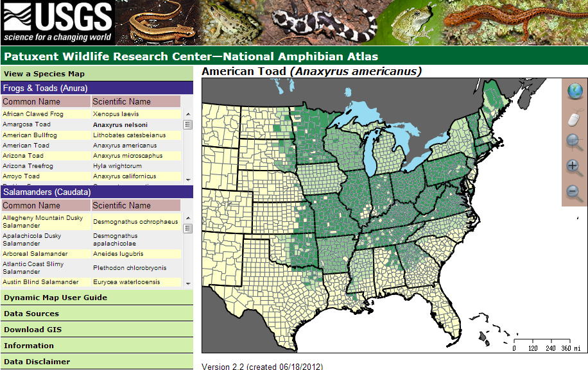The height and width of the screenshot is (370, 588).
Task: Select Atlantic Coast Slimy Salamander
Action: pos(33,268)
